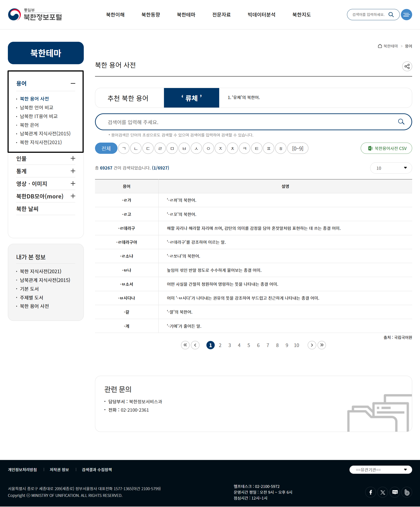Go to the last page with double arrow
Screen dimensions: 420x507
[322, 345]
